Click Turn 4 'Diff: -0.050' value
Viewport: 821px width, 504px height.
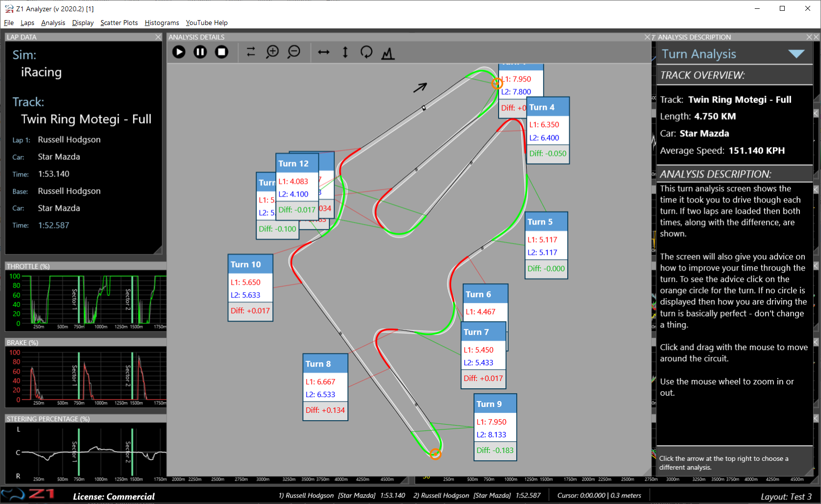[x=548, y=153]
